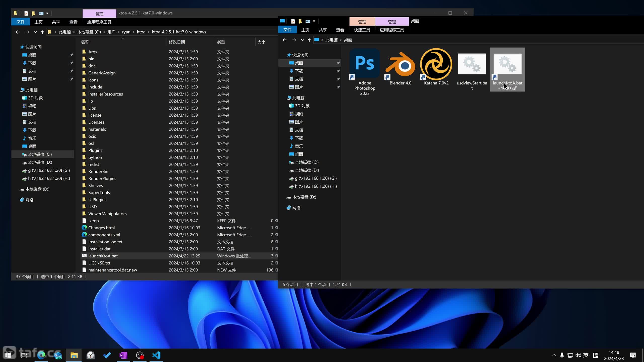
Task: Open the Adobe Photoshop 2023 shortcut
Action: tap(365, 72)
